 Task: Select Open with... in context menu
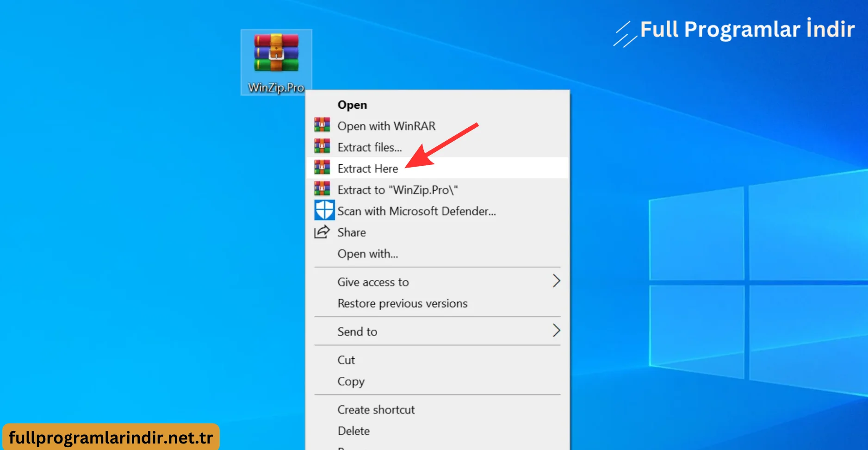(437, 254)
